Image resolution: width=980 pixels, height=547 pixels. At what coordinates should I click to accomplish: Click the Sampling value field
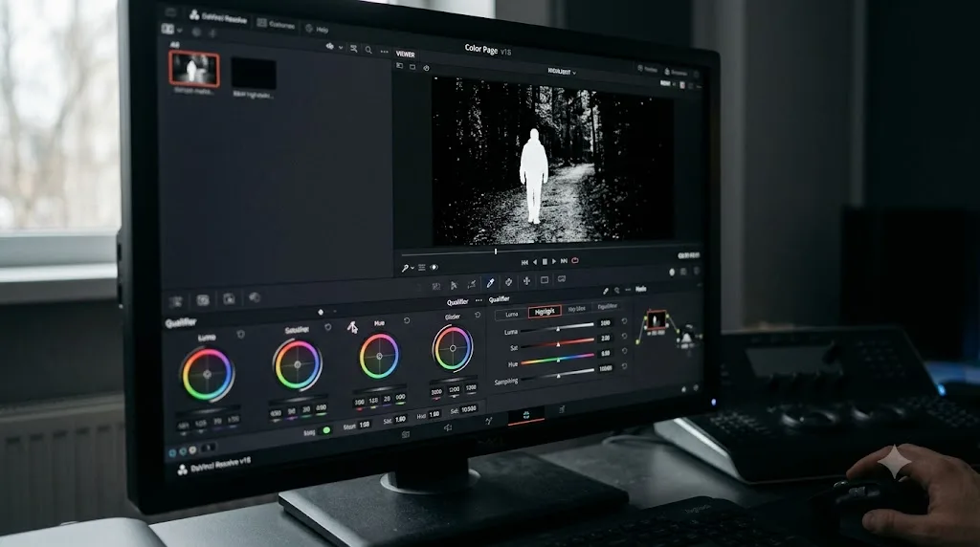tap(606, 368)
